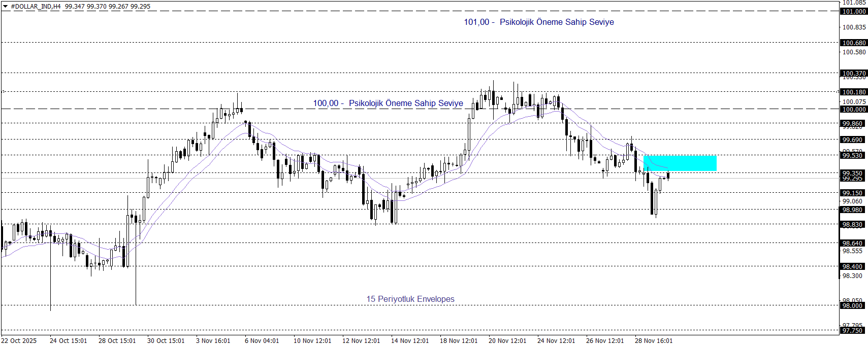868x347 pixels.
Task: Click the 98.000 price level tag
Action: [852, 305]
